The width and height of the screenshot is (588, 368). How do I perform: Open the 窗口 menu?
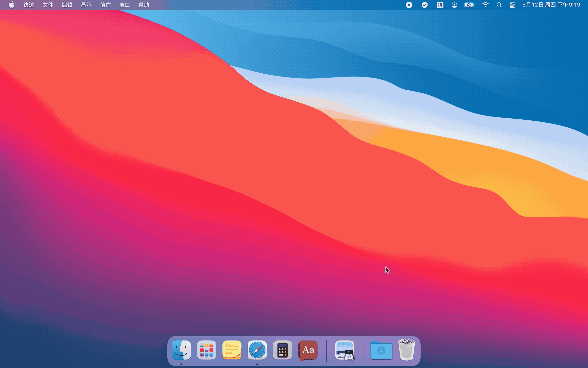(125, 5)
